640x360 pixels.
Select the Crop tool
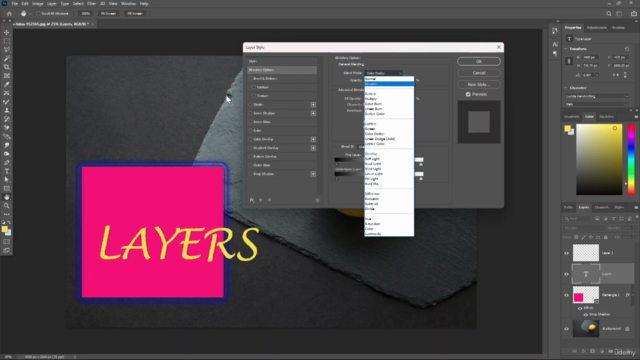7,67
